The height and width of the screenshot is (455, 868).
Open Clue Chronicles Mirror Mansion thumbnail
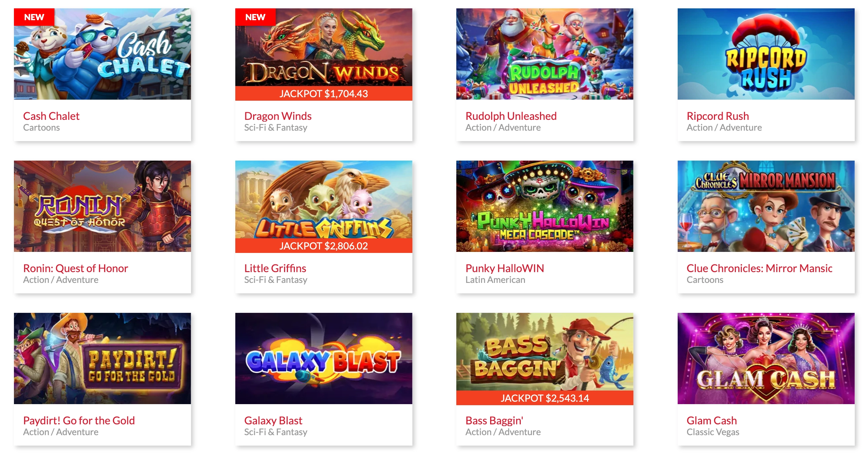(x=766, y=206)
